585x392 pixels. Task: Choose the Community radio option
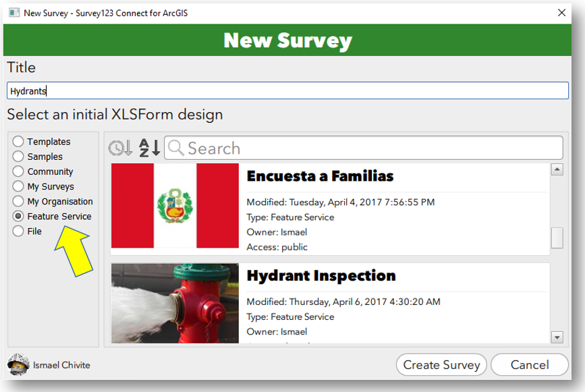click(x=18, y=171)
